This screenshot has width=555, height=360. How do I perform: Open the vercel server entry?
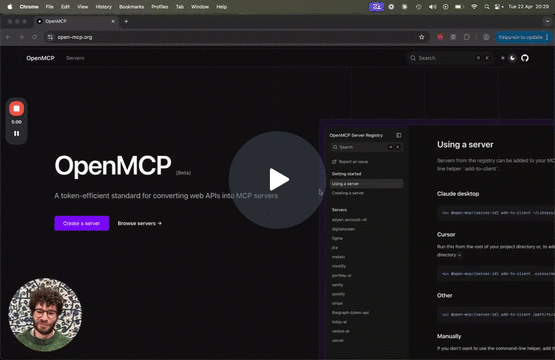click(338, 340)
